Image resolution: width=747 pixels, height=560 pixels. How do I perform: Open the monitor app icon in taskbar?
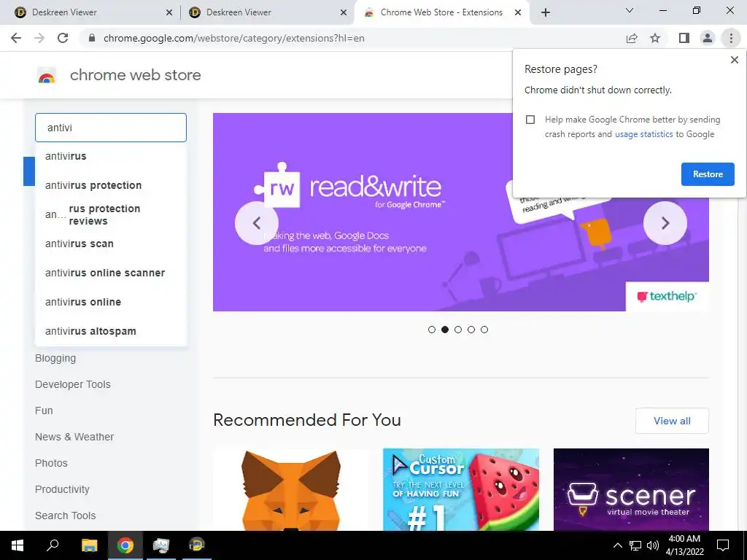coord(161,545)
